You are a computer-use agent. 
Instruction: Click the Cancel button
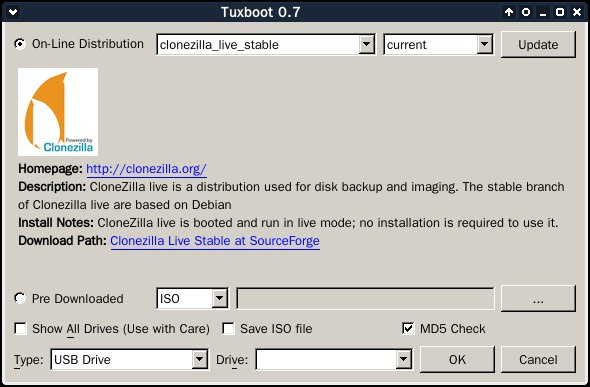[x=538, y=360]
